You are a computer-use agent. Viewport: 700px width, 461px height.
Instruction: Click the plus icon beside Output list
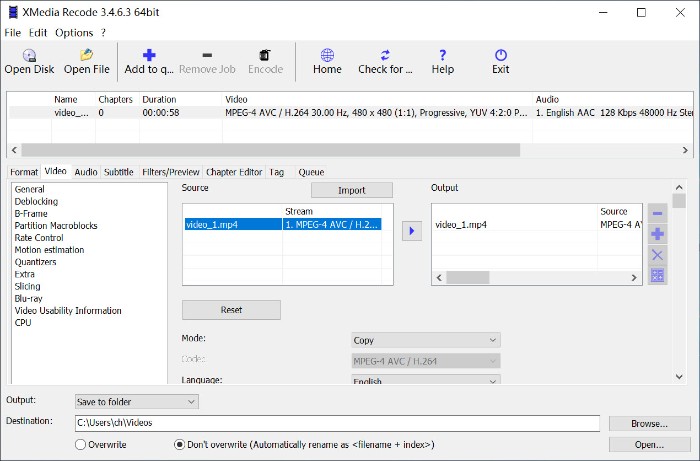tap(657, 234)
